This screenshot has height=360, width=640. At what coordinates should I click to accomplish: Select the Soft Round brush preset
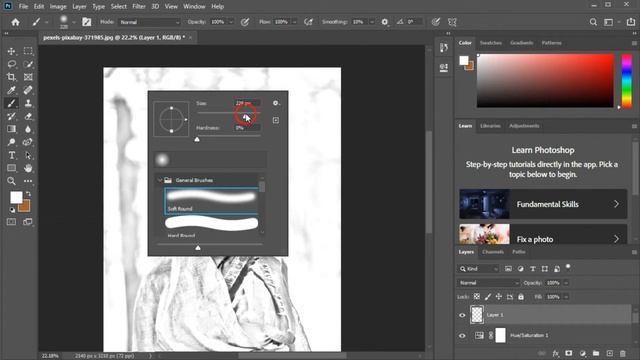pos(211,201)
